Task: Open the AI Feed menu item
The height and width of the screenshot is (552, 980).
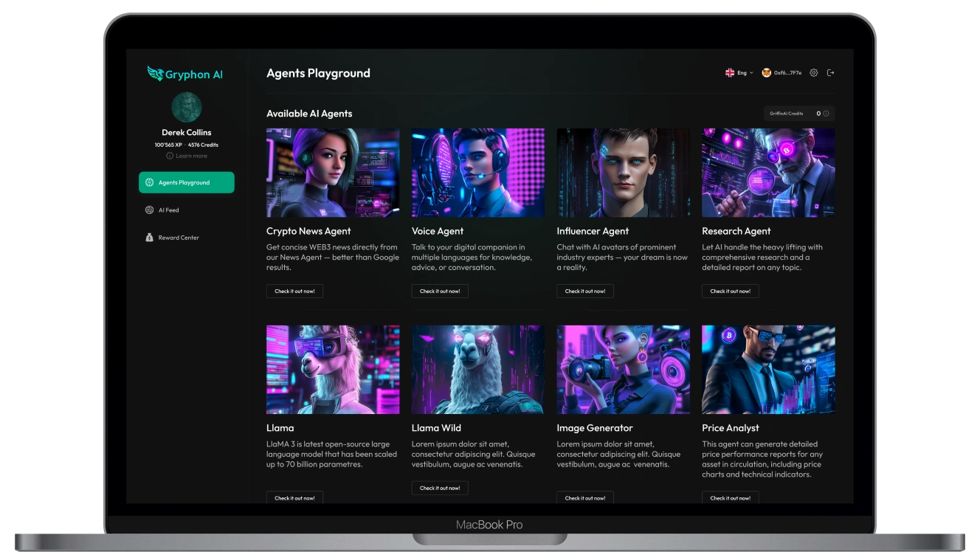Action: coord(169,210)
